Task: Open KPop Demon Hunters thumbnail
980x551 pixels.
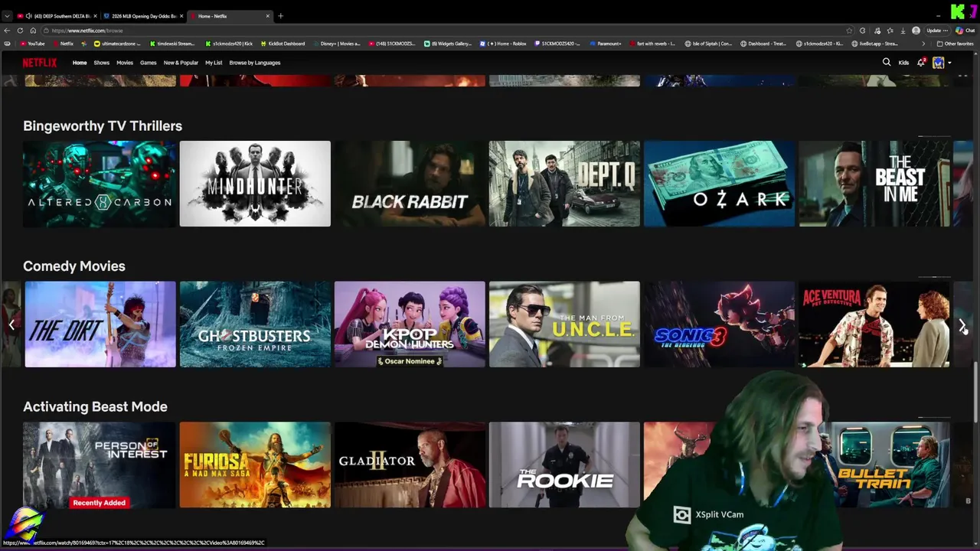Action: click(410, 324)
